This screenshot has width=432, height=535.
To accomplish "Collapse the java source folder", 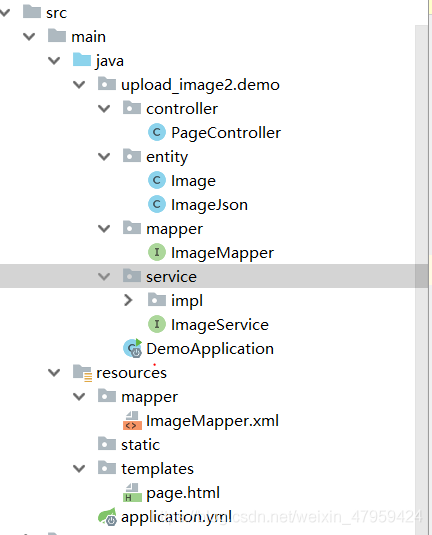I will [x=54, y=61].
